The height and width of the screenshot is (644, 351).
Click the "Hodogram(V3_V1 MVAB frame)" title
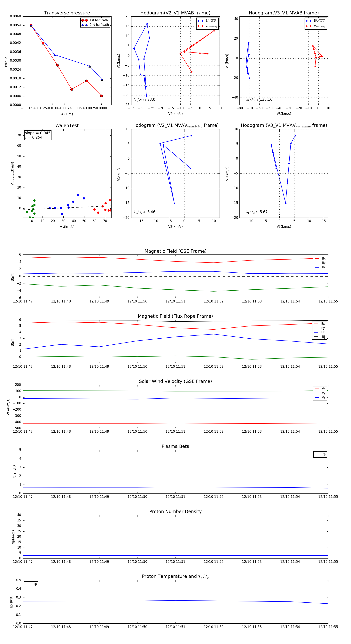pyautogui.click(x=284, y=13)
